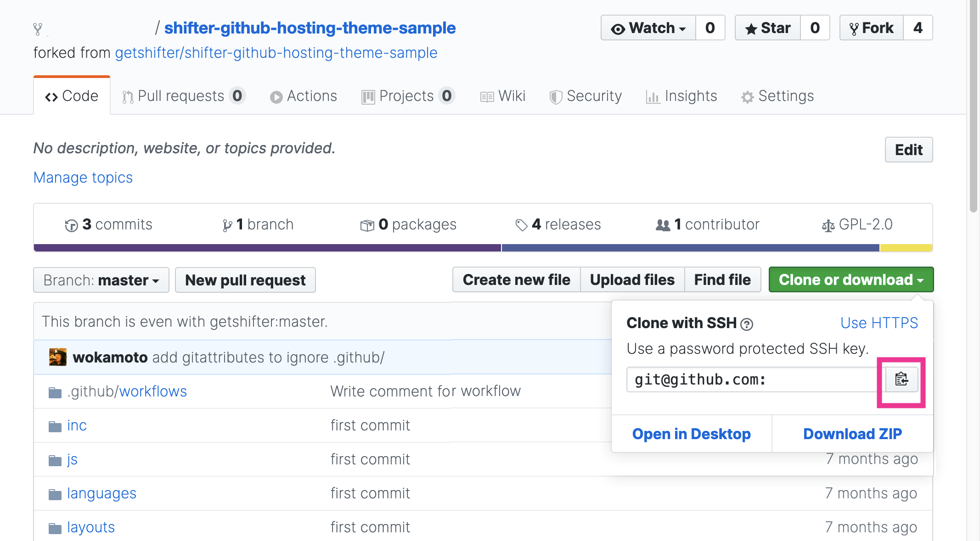Switch to the Actions tab
980x541 pixels.
click(x=304, y=96)
